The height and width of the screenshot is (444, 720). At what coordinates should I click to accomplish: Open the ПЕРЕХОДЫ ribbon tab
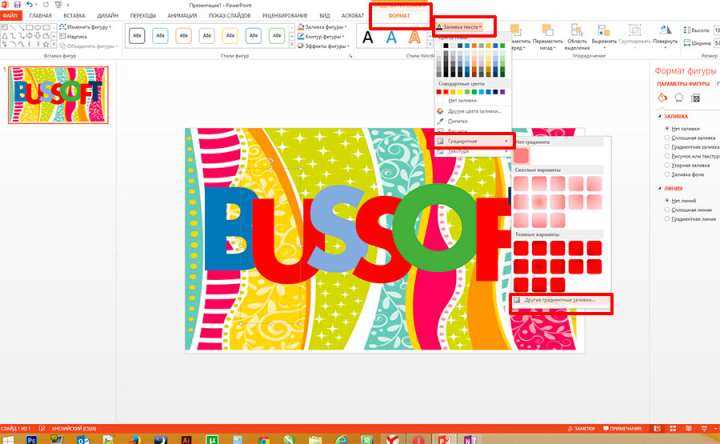(x=143, y=16)
